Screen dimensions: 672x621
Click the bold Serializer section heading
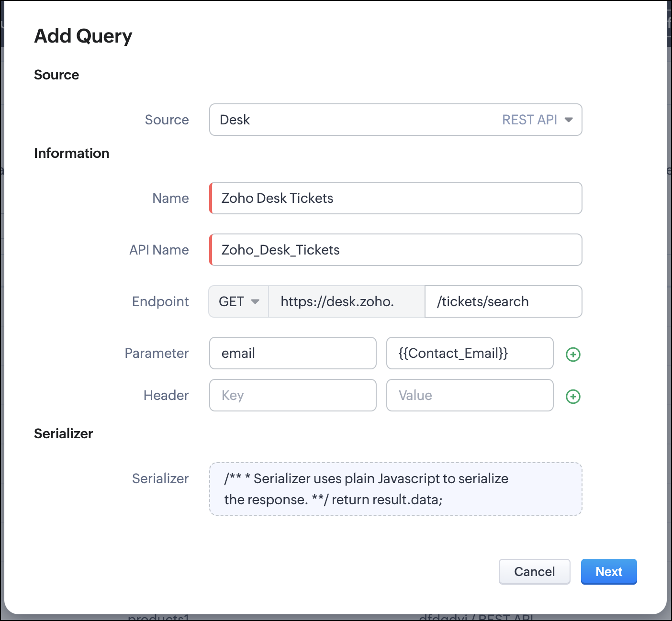click(64, 433)
